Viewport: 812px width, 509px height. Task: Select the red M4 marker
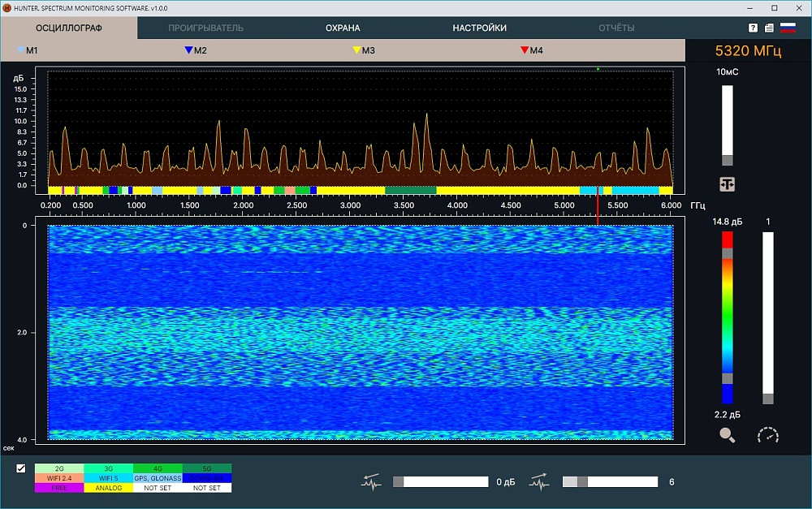pyautogui.click(x=531, y=50)
